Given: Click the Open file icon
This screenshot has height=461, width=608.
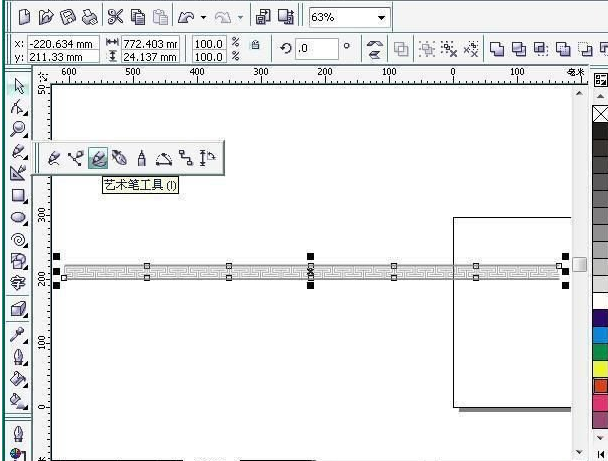Looking at the screenshot, I should click(x=46, y=17).
